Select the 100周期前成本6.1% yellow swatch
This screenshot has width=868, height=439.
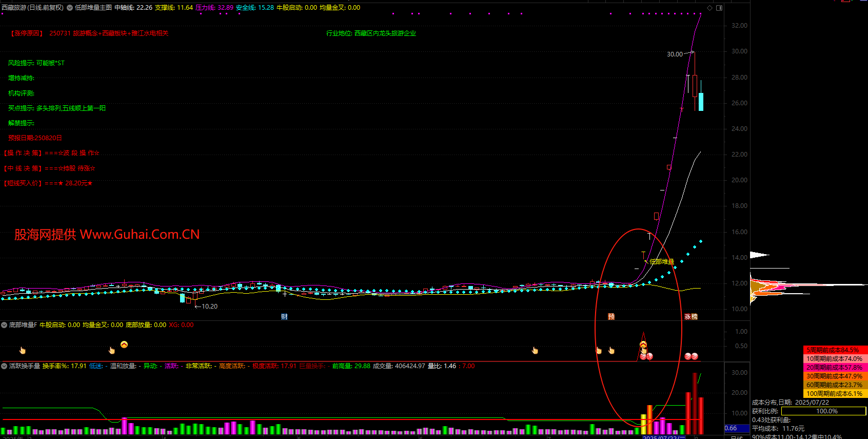[x=835, y=394]
